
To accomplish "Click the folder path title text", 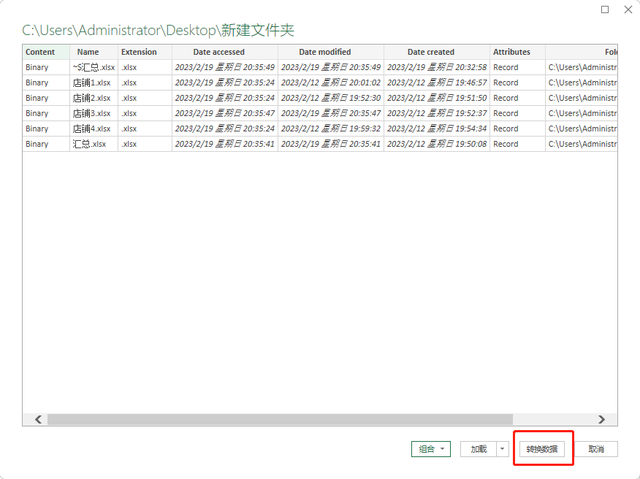I will pos(158,30).
